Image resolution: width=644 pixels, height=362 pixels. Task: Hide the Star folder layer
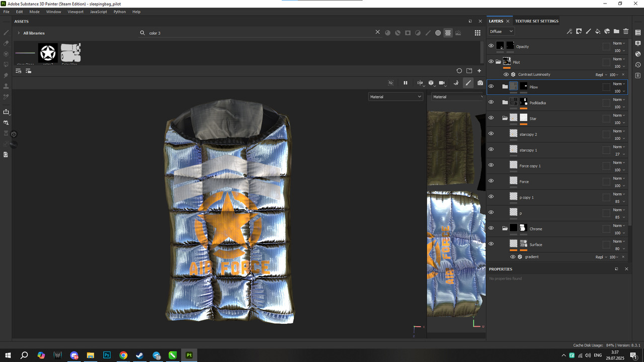(x=491, y=118)
